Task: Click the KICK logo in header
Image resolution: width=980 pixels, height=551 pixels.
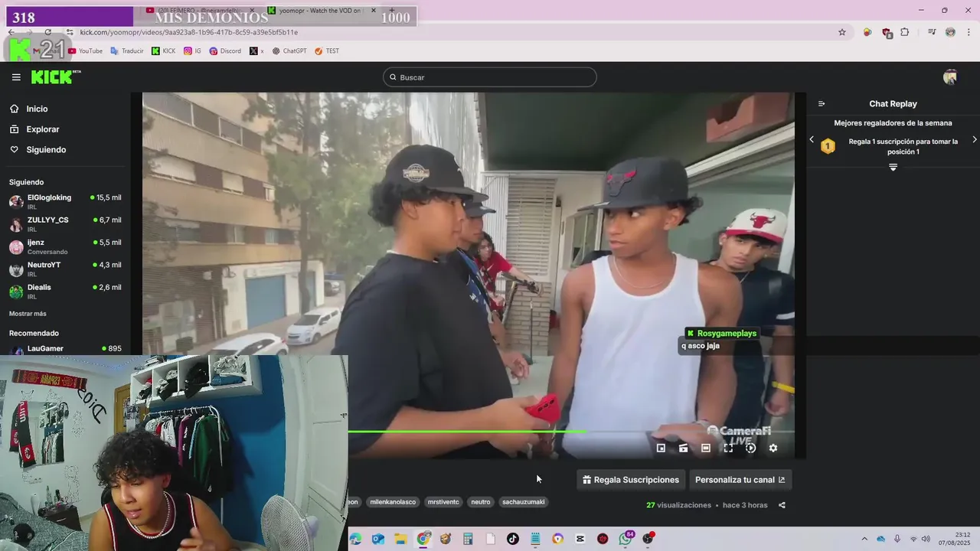Action: pyautogui.click(x=55, y=77)
